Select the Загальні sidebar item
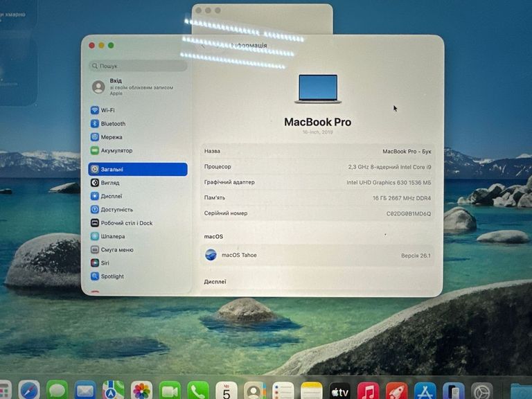 pos(137,169)
